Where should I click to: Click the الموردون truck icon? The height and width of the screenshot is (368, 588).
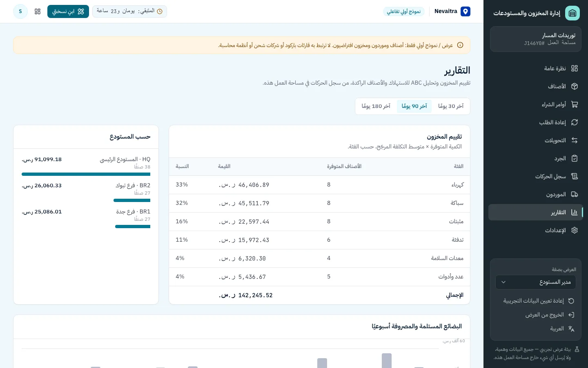click(x=575, y=194)
